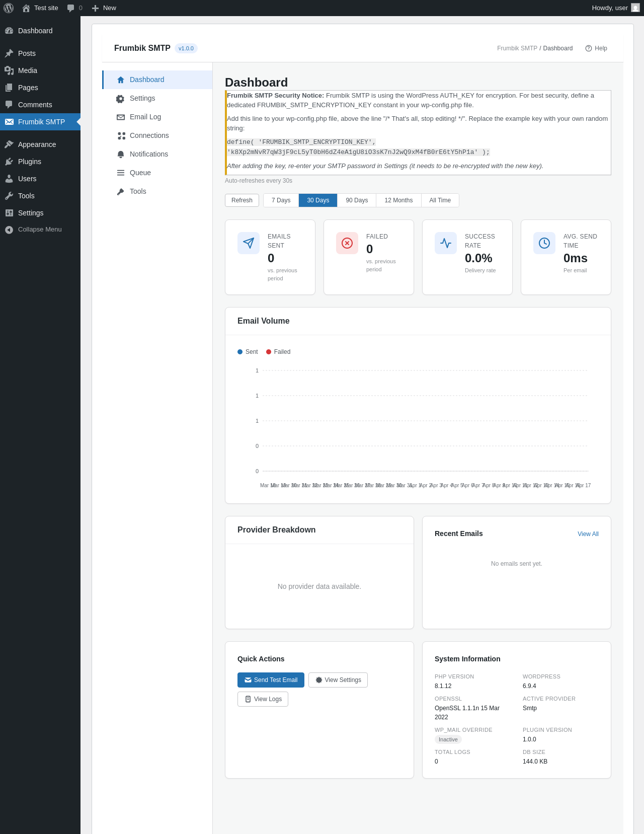Image resolution: width=644 pixels, height=834 pixels.
Task: Click the 144.0 KB DB size value
Action: tap(535, 762)
